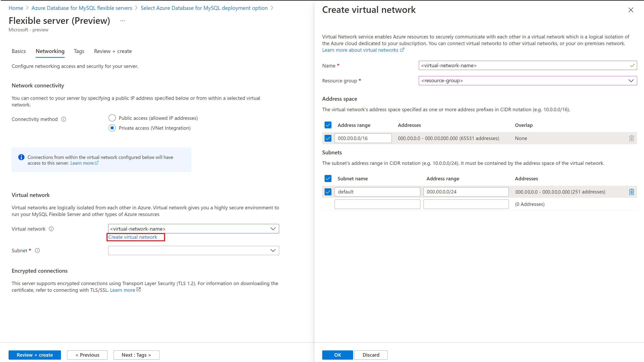Viewport: 644px width, 362px height.
Task: Confirm the virtual network with OK
Action: click(337, 355)
